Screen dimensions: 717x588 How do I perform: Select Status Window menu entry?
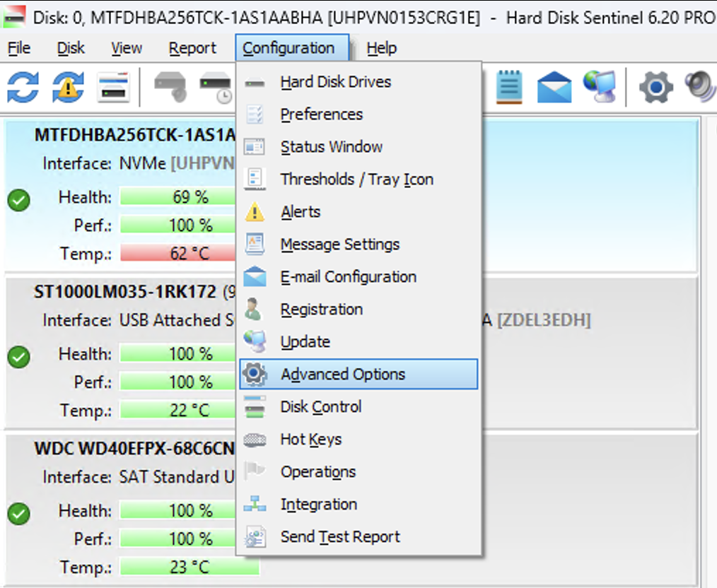pyautogui.click(x=358, y=147)
